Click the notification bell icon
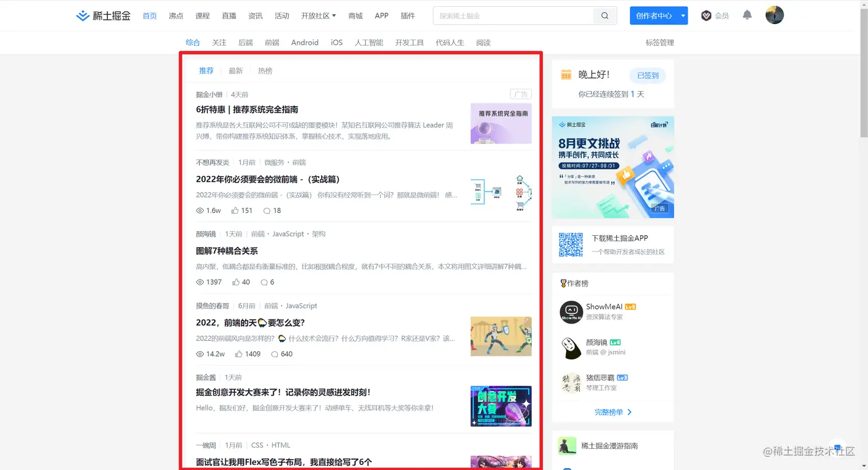868x470 pixels. coord(747,15)
